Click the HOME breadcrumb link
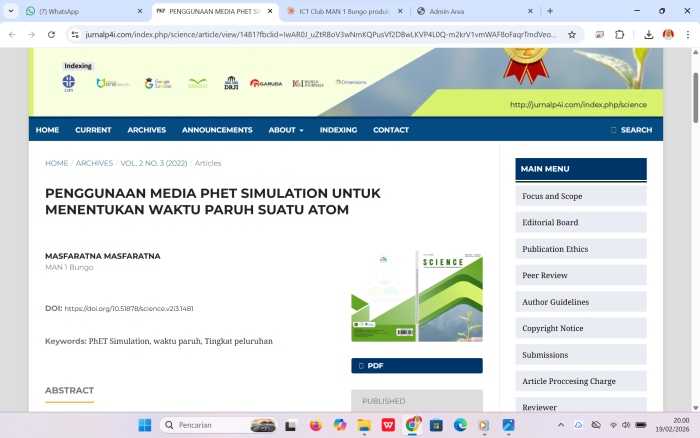This screenshot has width=700, height=438. pyautogui.click(x=57, y=163)
